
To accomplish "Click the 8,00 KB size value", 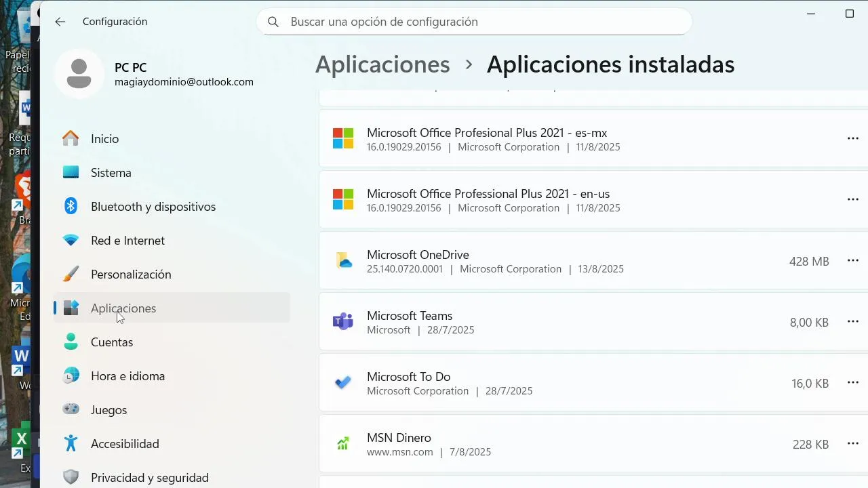I will [809, 323].
